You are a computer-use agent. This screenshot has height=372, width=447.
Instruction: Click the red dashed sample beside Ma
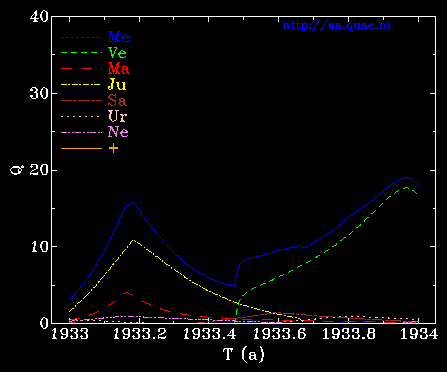tap(81, 69)
